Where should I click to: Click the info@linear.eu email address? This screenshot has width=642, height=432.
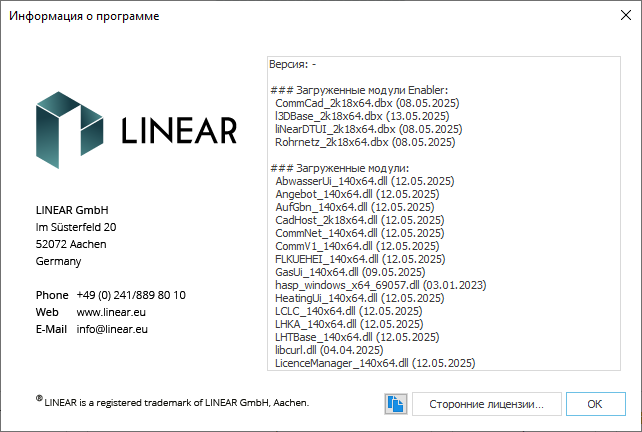(x=112, y=329)
